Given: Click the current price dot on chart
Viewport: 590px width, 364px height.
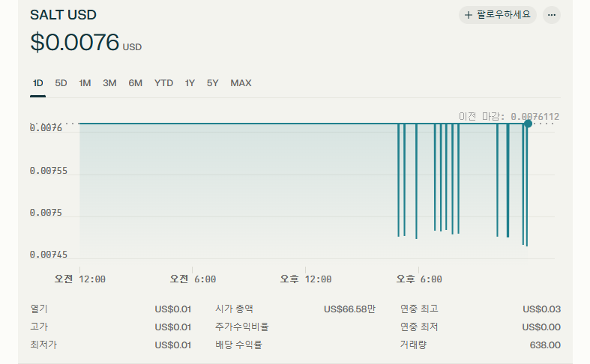Looking at the screenshot, I should (x=528, y=124).
